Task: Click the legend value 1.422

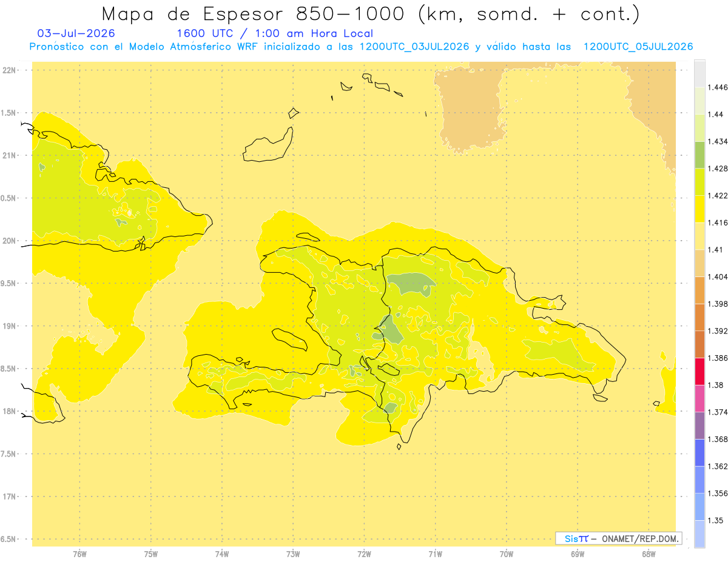Action: coord(718,196)
